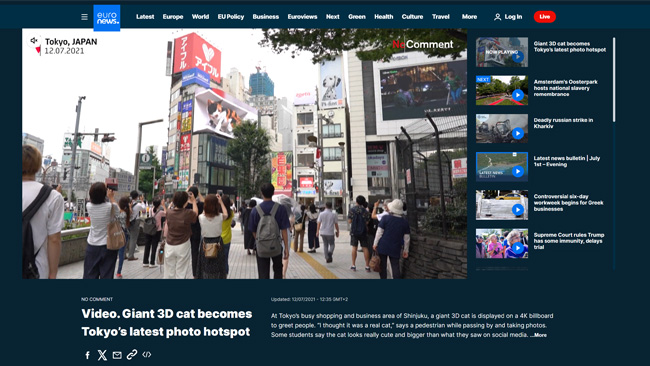Click the article title Giant 3D cat
This screenshot has height=366, width=650.
pos(167,322)
